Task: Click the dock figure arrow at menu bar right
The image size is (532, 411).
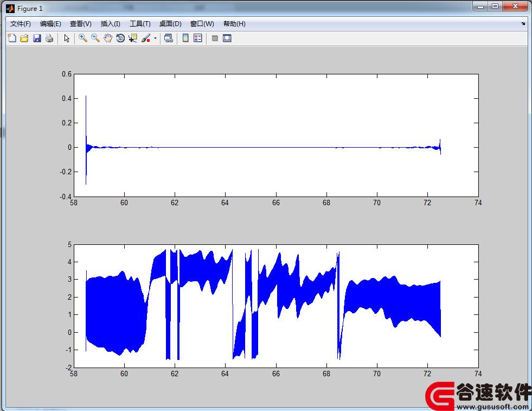Action: coord(523,23)
